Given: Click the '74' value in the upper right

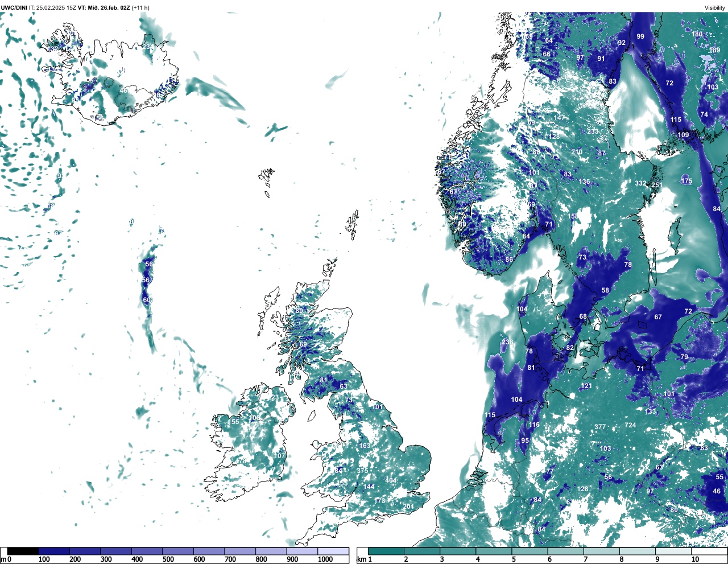Looking at the screenshot, I should tap(704, 114).
